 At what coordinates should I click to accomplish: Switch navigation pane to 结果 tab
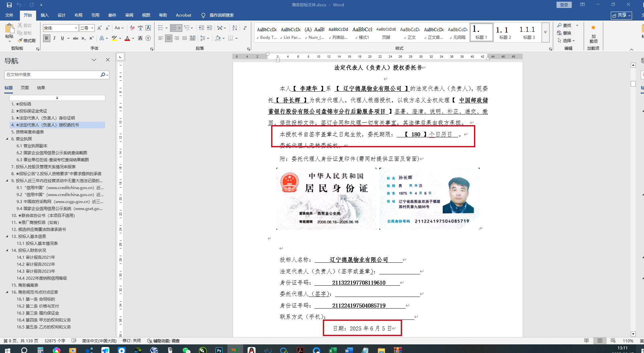click(41, 88)
